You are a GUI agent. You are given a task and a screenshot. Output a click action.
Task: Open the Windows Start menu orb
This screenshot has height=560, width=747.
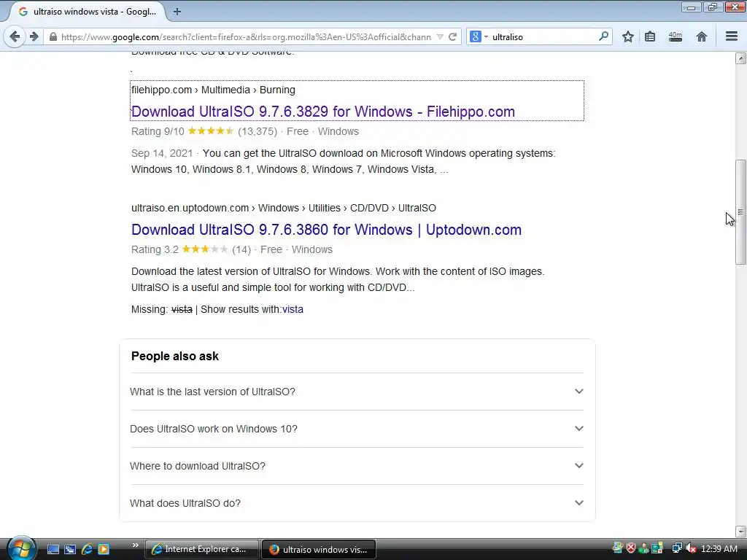pos(21,548)
